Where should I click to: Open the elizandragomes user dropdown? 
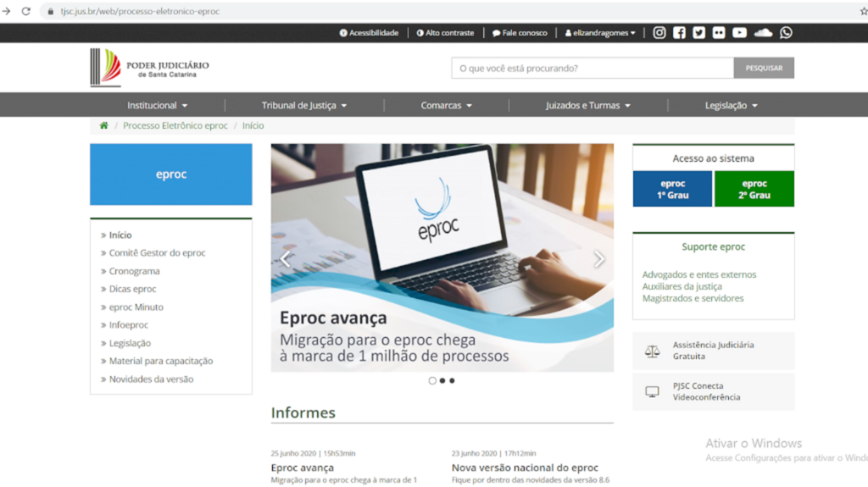(x=600, y=33)
